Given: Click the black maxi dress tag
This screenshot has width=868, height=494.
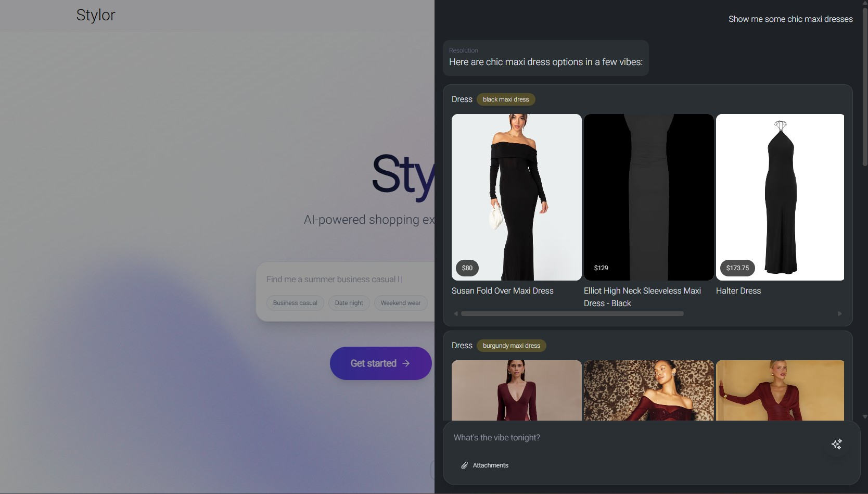Looking at the screenshot, I should (x=505, y=99).
